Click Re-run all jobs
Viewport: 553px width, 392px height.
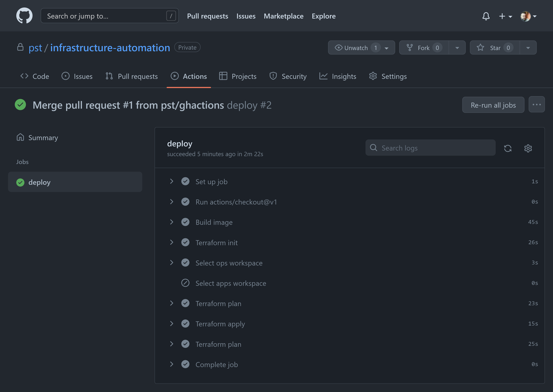tap(493, 105)
